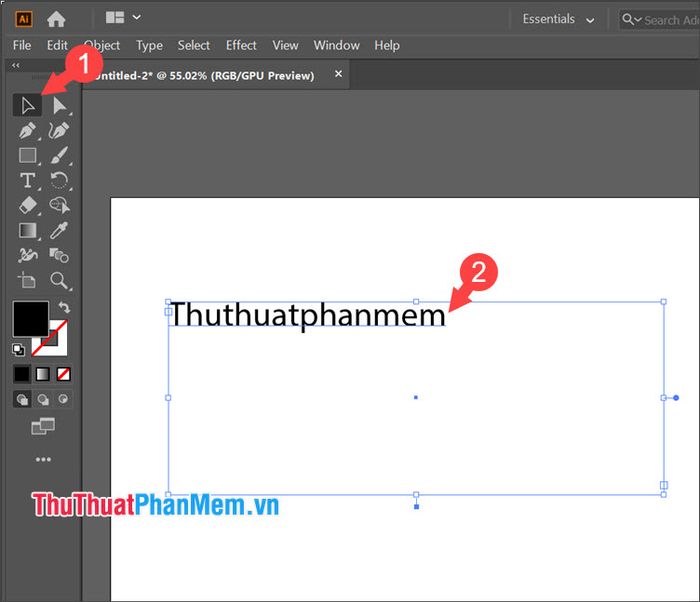Click the Illustrator Ai logo
Screen dimensions: 700x602
[x=24, y=19]
